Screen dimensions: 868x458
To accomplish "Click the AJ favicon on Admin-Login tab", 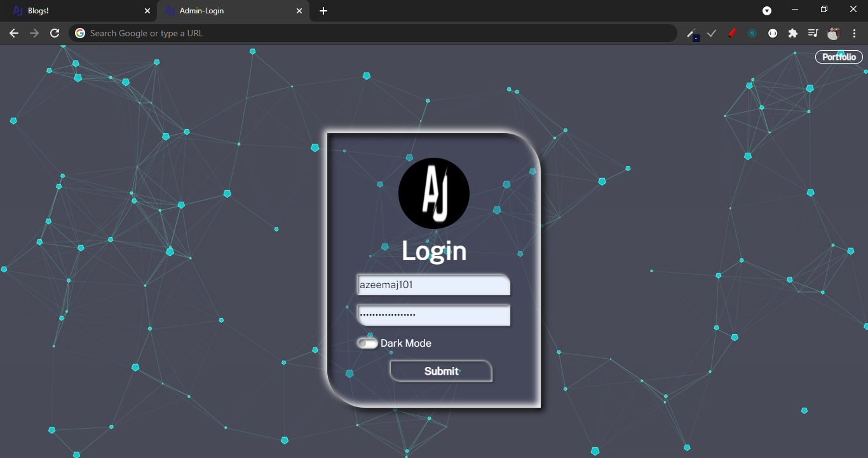I will point(170,11).
